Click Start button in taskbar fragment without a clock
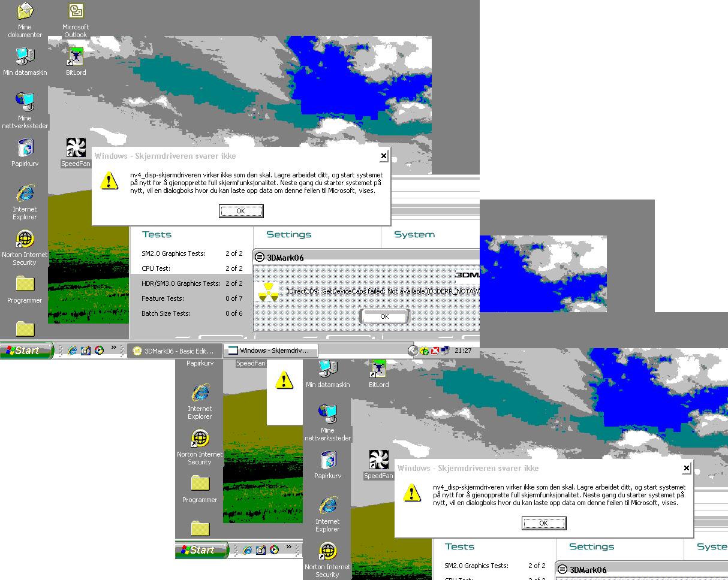The height and width of the screenshot is (580, 728). click(202, 550)
